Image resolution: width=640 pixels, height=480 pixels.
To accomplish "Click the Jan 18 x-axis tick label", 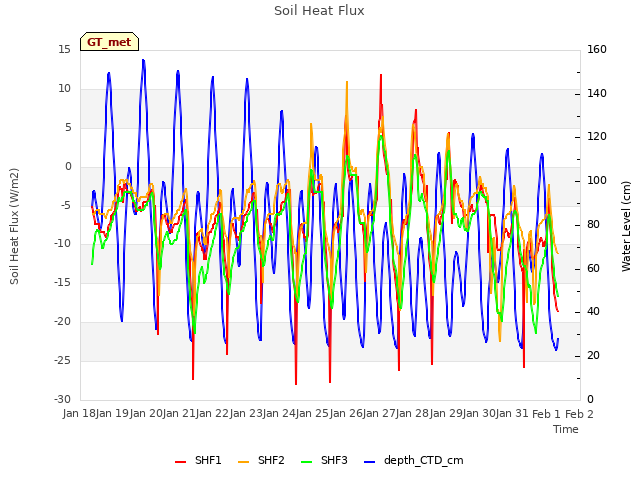I will (79, 414).
